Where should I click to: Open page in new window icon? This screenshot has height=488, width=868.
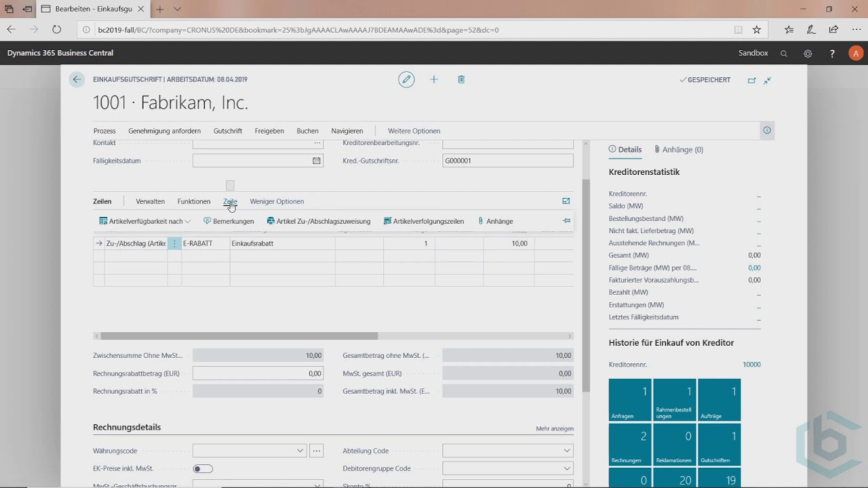[x=751, y=80]
